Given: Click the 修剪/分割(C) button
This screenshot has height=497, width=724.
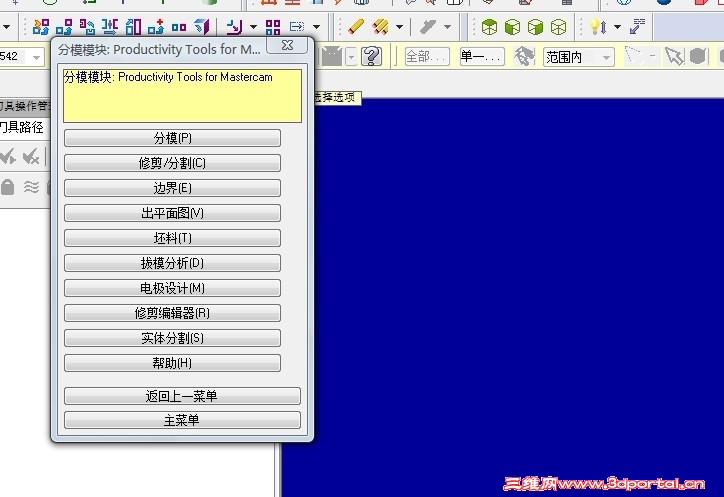Looking at the screenshot, I should click(172, 163).
